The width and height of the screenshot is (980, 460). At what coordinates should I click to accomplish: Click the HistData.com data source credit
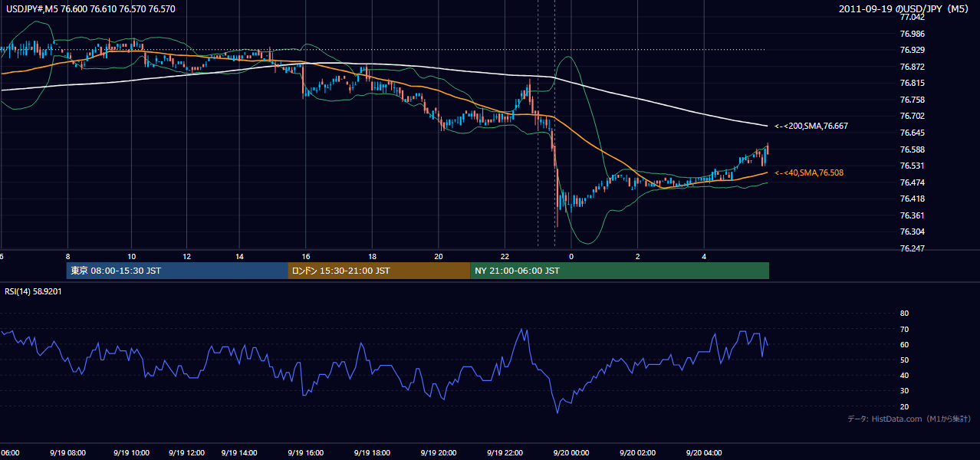point(909,419)
